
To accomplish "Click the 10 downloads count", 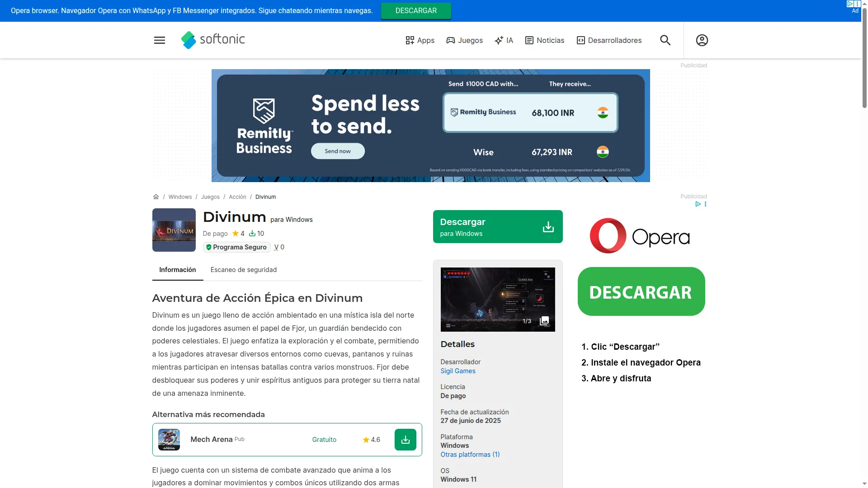I will tap(256, 234).
